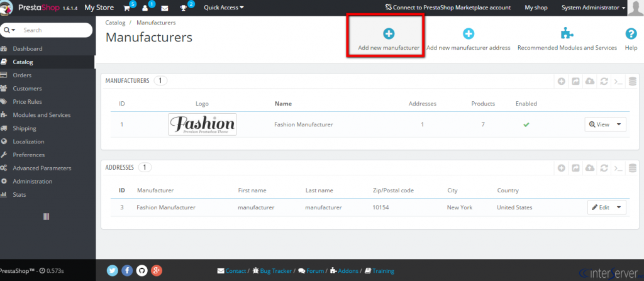The width and height of the screenshot is (644, 281).
Task: Open the GitHub social icon
Action: pos(142,270)
